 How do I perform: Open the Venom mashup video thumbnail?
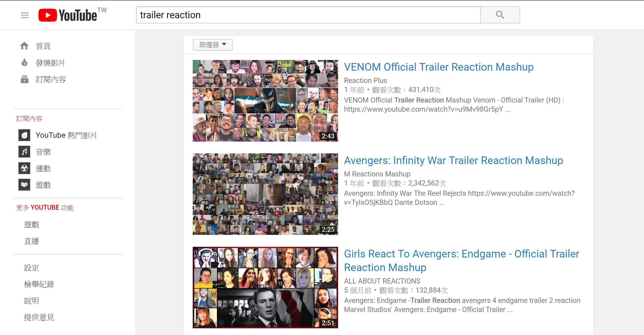[265, 101]
